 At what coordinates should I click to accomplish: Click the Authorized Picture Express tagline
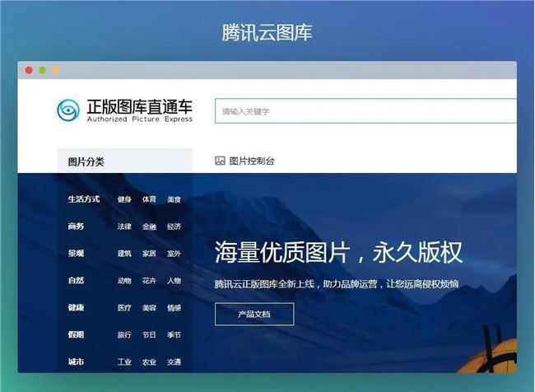click(140, 119)
